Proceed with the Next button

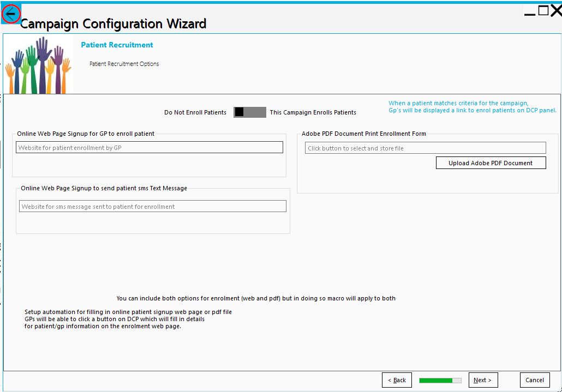coord(483,380)
